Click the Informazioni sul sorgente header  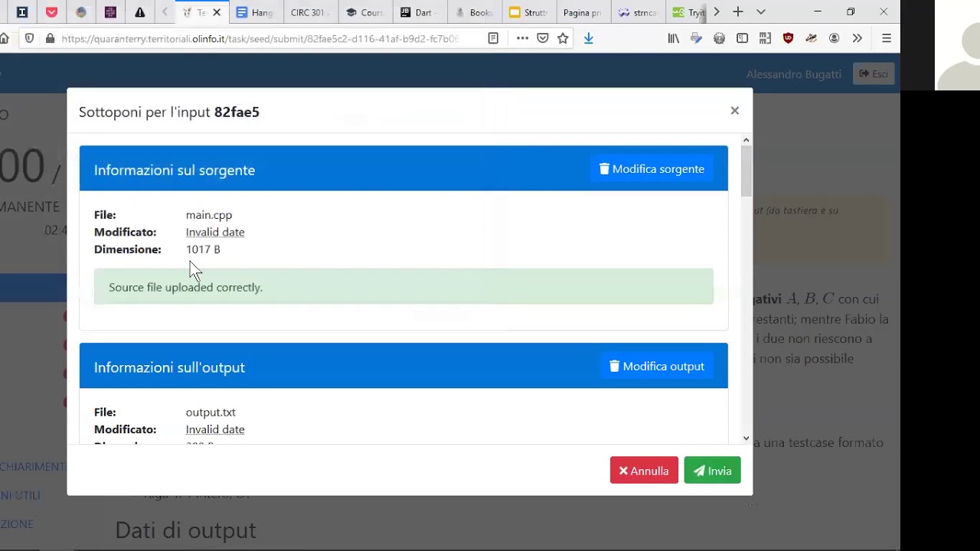click(175, 170)
